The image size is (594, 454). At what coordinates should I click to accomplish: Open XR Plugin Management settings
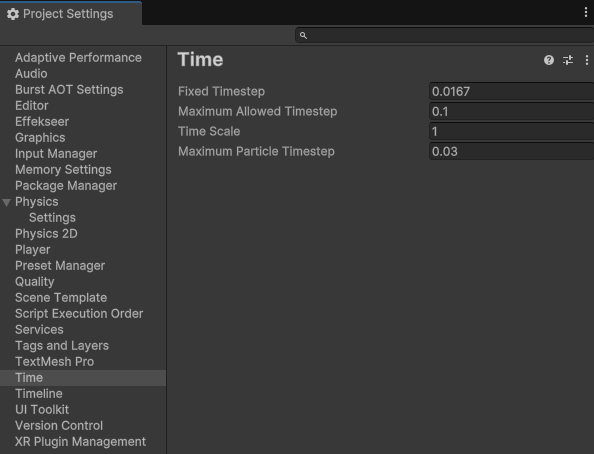click(x=80, y=441)
